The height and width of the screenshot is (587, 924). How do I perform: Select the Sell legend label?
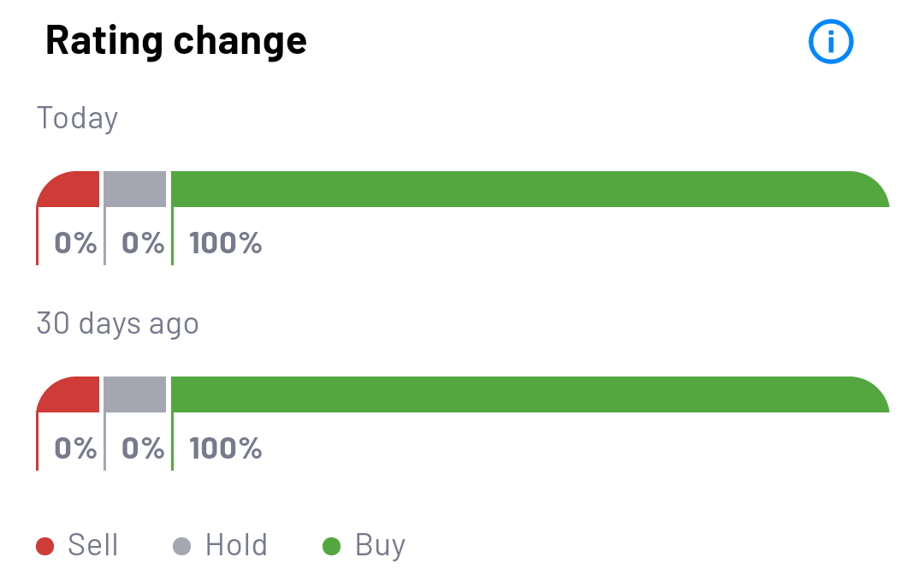pyautogui.click(x=92, y=545)
